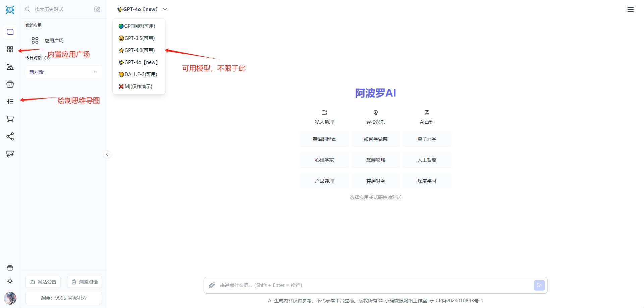
Task: Click the 阿波罗AI title text
Action: (376, 93)
